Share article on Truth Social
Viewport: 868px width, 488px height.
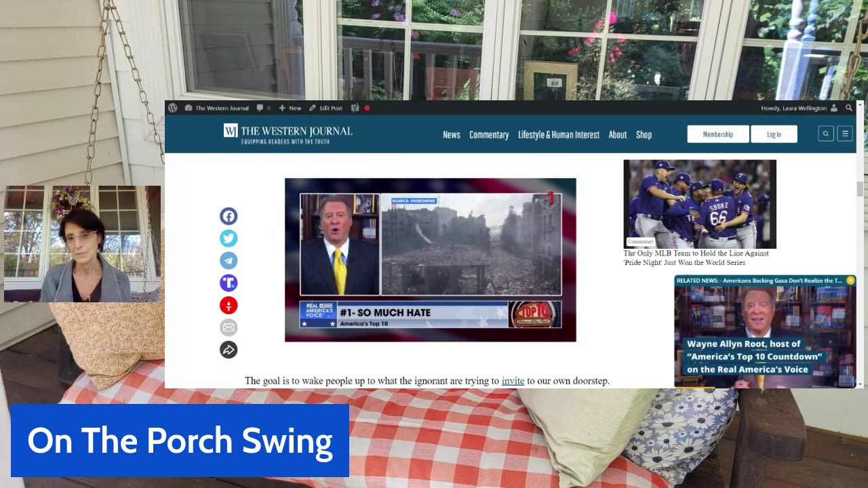click(229, 283)
